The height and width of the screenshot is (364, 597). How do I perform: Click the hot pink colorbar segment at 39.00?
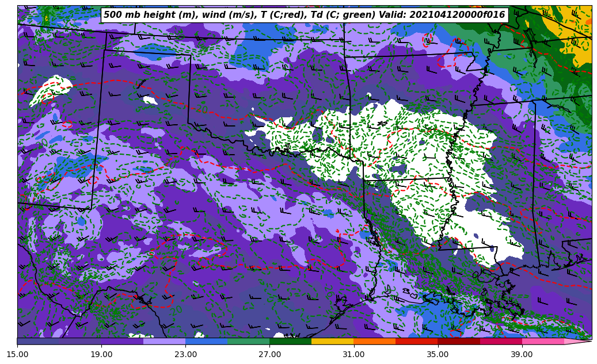tap(542, 341)
